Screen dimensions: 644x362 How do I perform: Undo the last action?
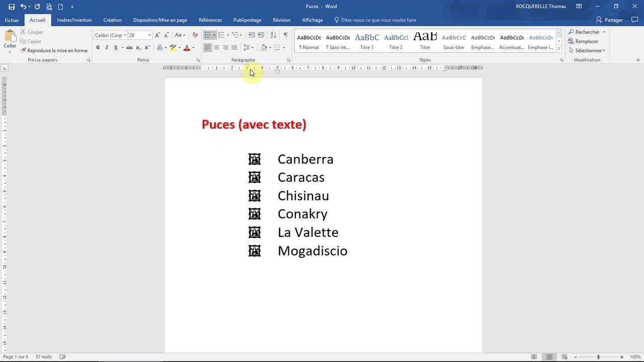(23, 7)
